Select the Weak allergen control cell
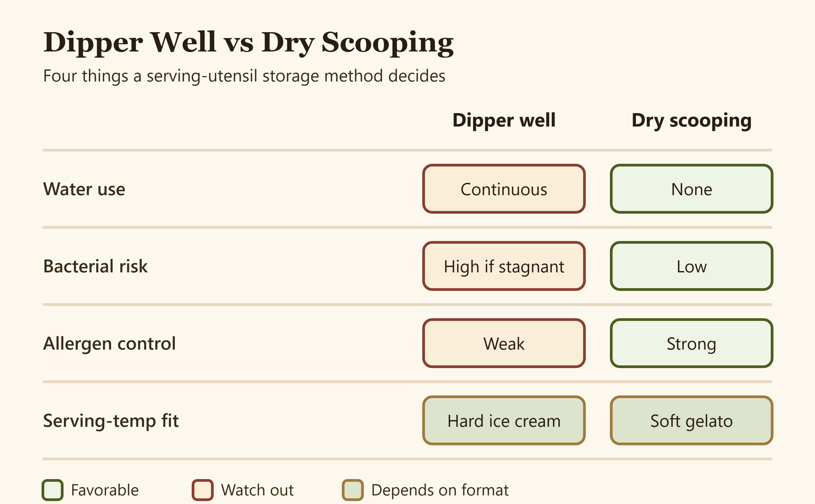Screen dimensions: 815x504 click(504, 343)
